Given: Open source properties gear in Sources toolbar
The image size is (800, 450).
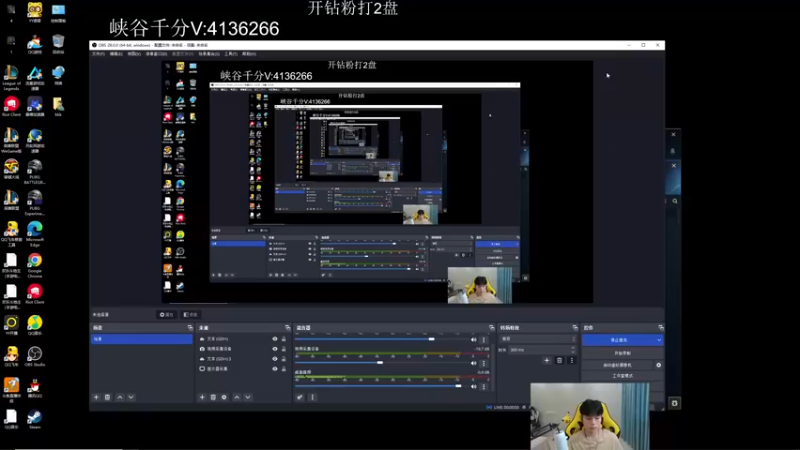Looking at the screenshot, I should coord(224,397).
